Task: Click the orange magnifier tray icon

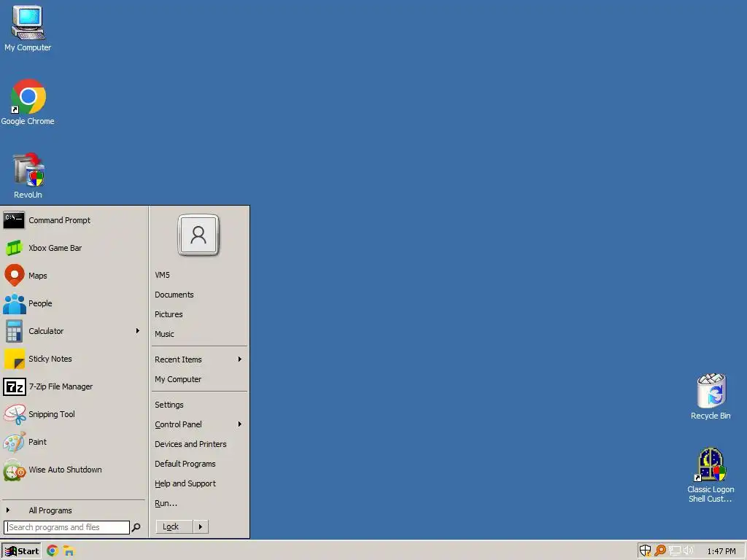Action: click(660, 551)
